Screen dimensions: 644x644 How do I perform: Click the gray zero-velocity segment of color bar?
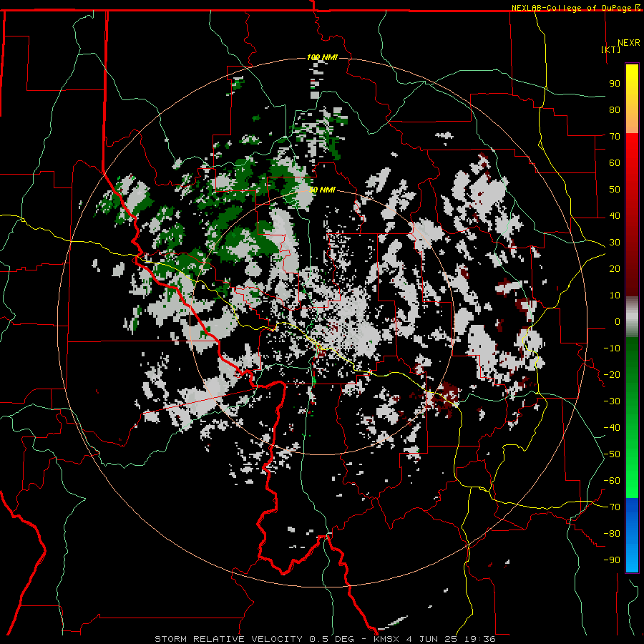point(632,318)
